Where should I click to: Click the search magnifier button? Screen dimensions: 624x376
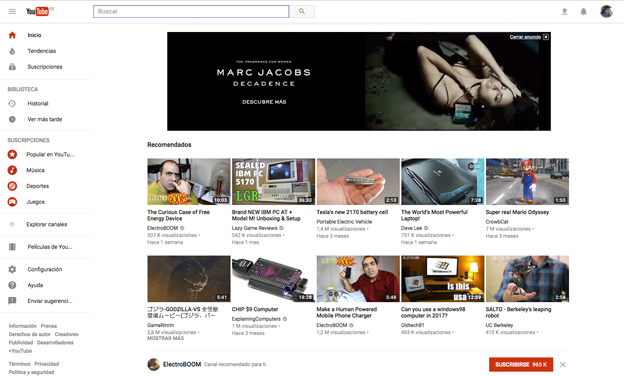pos(302,12)
